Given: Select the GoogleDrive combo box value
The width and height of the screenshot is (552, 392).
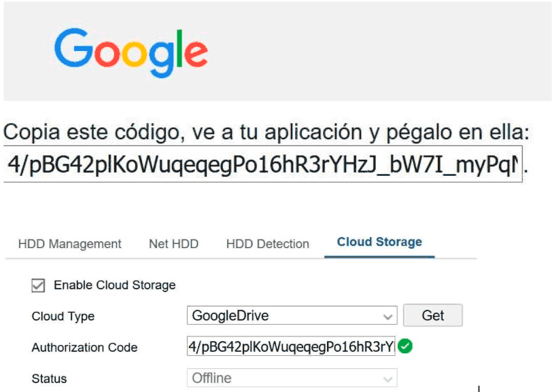Looking at the screenshot, I should pyautogui.click(x=284, y=316).
